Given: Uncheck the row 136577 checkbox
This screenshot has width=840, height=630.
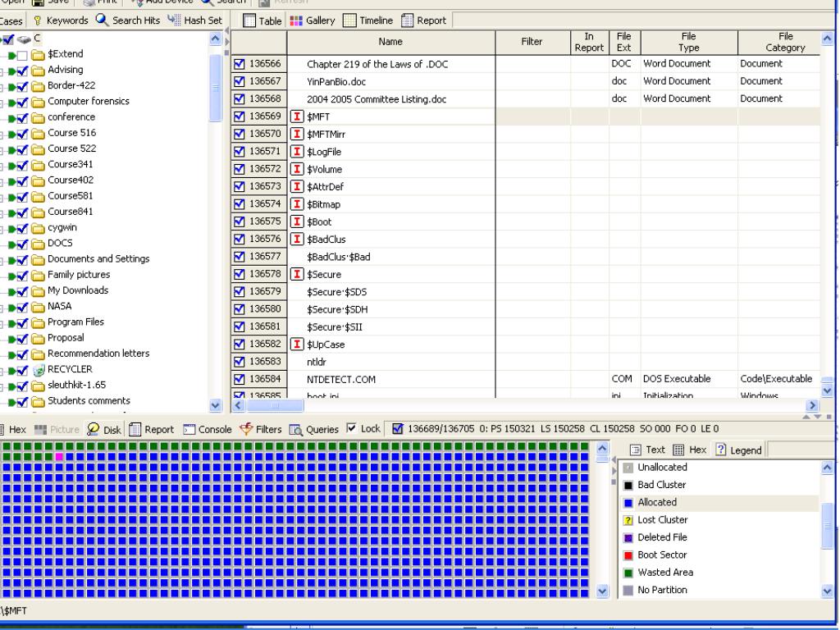Looking at the screenshot, I should (240, 257).
